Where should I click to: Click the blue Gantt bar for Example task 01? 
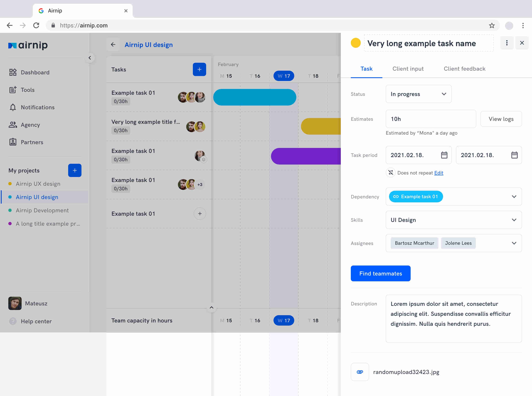click(x=255, y=97)
